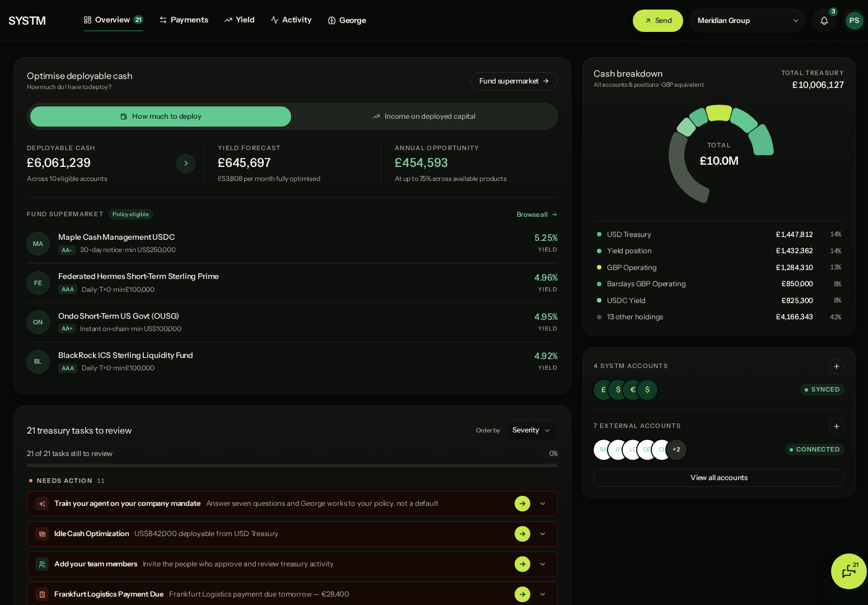Open the Yield tab
This screenshot has width=868, height=605.
point(239,20)
